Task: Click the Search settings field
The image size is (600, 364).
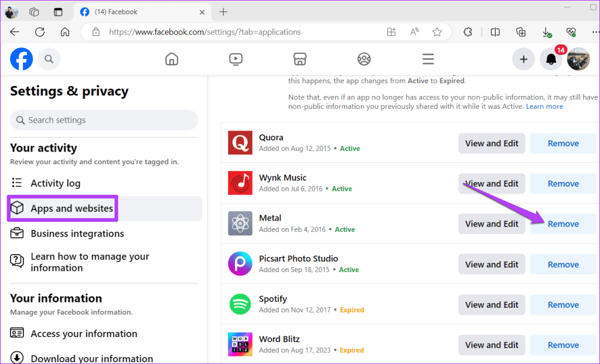Action: [104, 119]
